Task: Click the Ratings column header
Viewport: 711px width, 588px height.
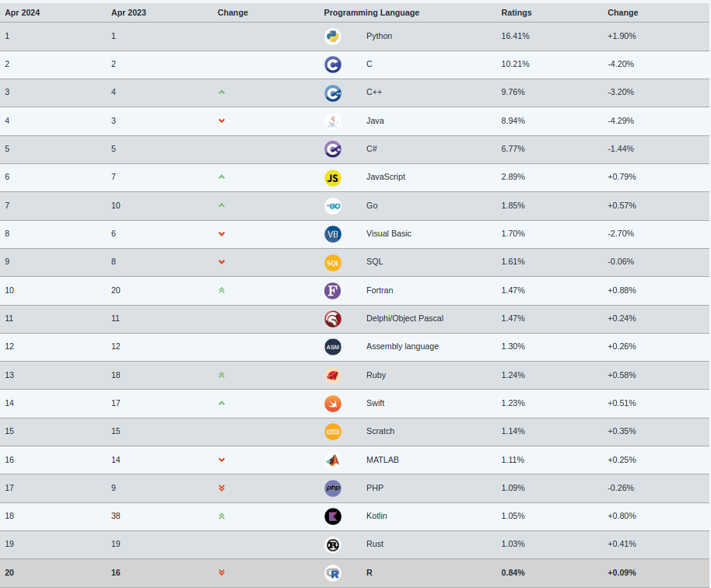Action: (x=516, y=12)
